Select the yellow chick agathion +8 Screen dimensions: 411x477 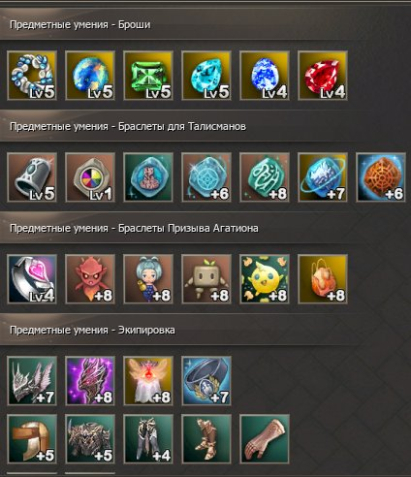(x=265, y=279)
